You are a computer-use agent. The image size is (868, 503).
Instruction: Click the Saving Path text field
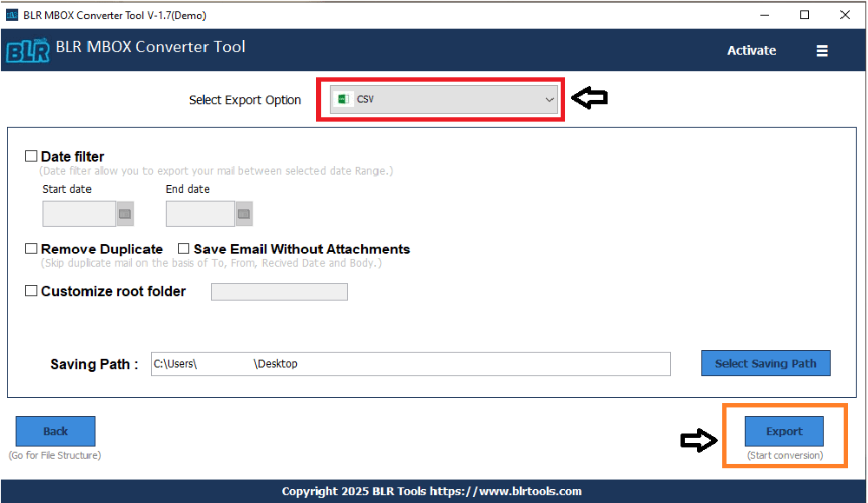point(411,363)
